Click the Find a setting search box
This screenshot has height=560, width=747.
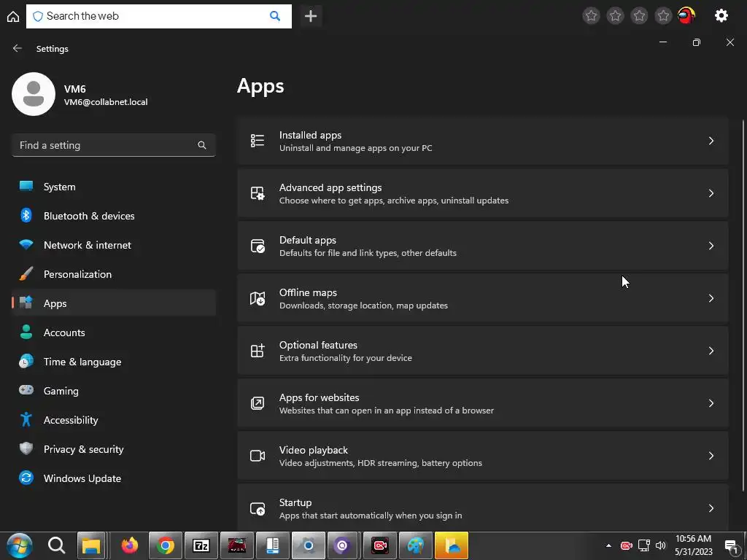click(x=113, y=145)
